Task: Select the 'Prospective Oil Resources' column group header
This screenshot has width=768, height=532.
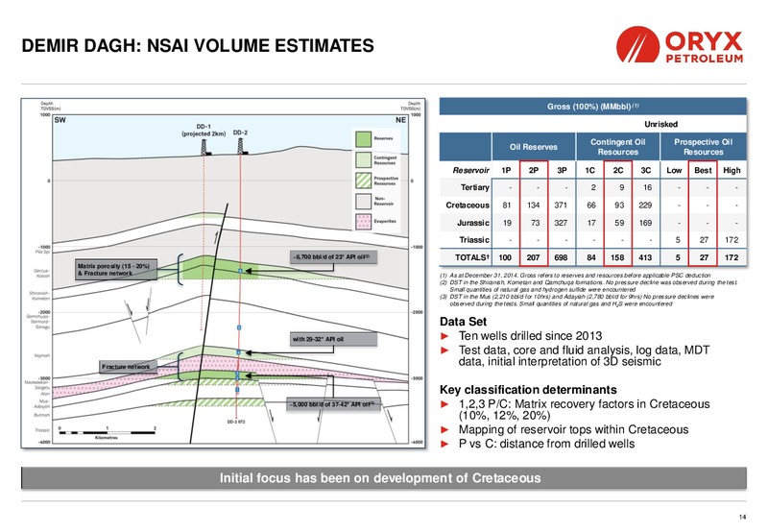Action: pos(704,147)
